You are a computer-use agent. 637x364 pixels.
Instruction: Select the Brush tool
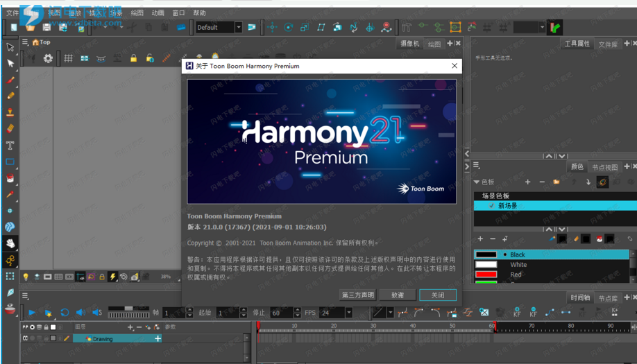[10, 80]
